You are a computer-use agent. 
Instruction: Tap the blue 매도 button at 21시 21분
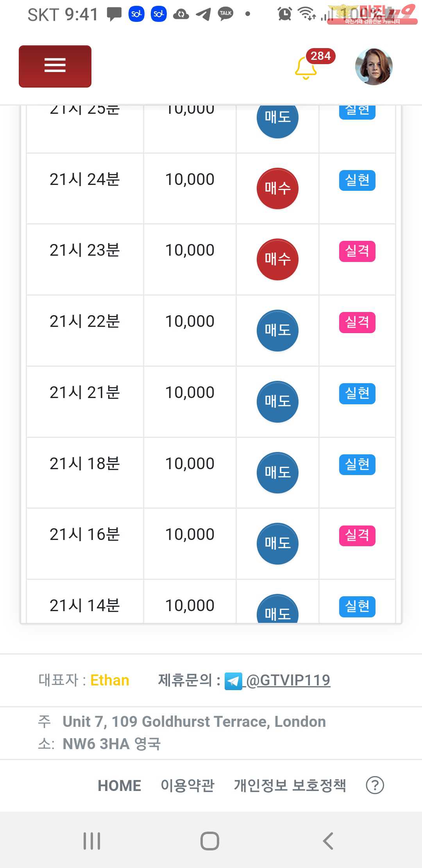[x=277, y=402]
